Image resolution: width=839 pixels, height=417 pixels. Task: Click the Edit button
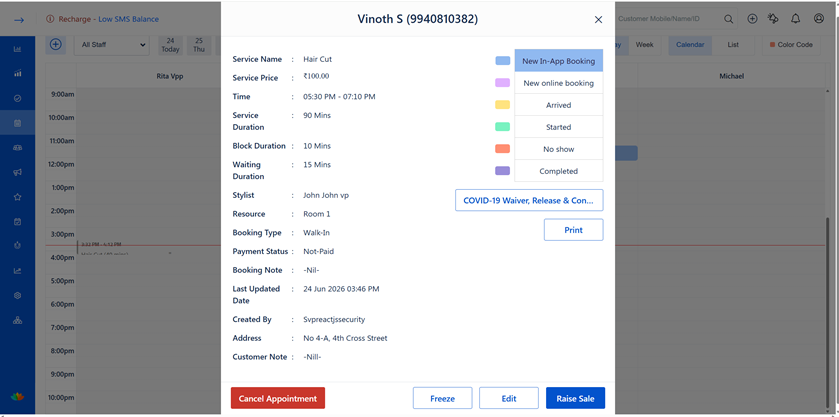pos(509,398)
